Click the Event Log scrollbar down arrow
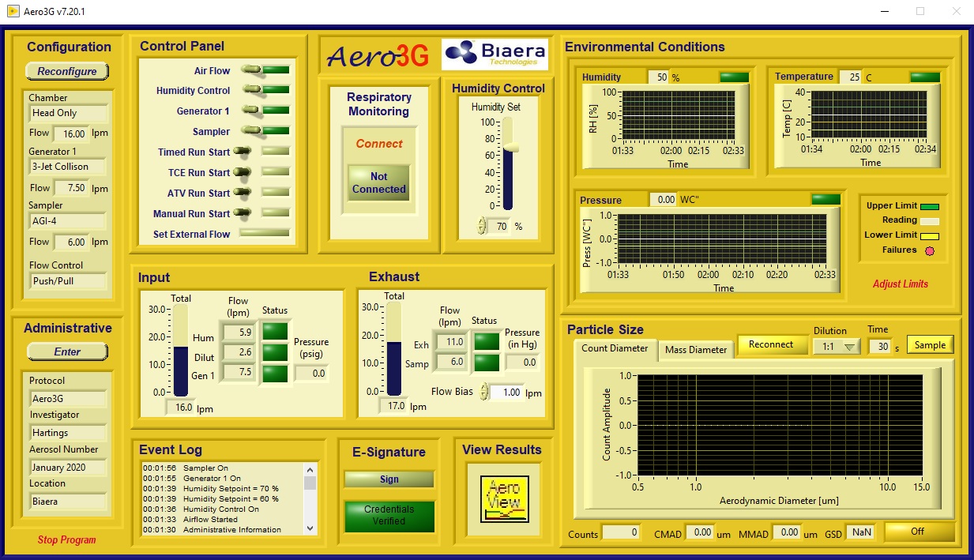 point(310,528)
